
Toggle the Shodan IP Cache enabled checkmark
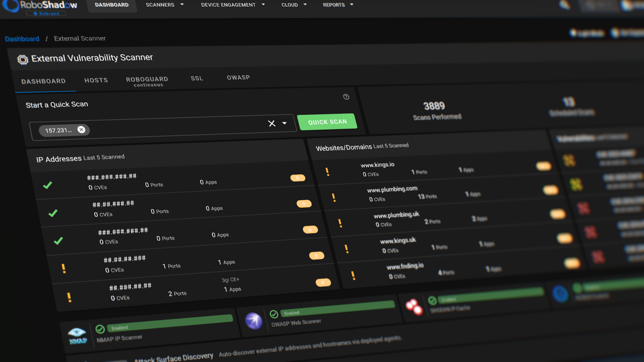click(x=432, y=301)
